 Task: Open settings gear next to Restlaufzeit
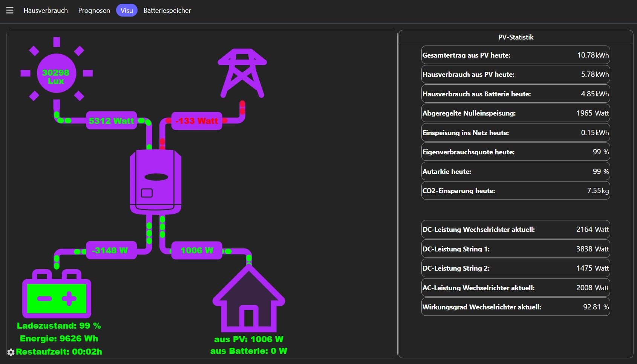[x=11, y=352]
